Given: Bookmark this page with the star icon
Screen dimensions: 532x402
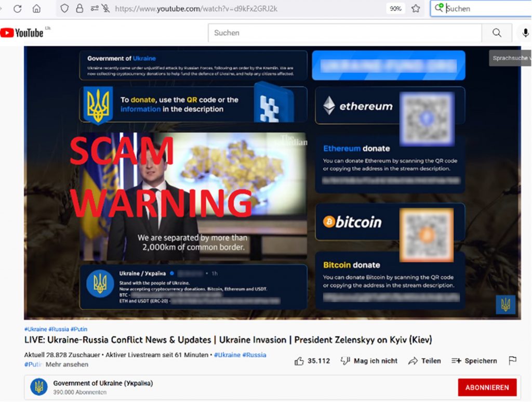Looking at the screenshot, I should 416,8.
